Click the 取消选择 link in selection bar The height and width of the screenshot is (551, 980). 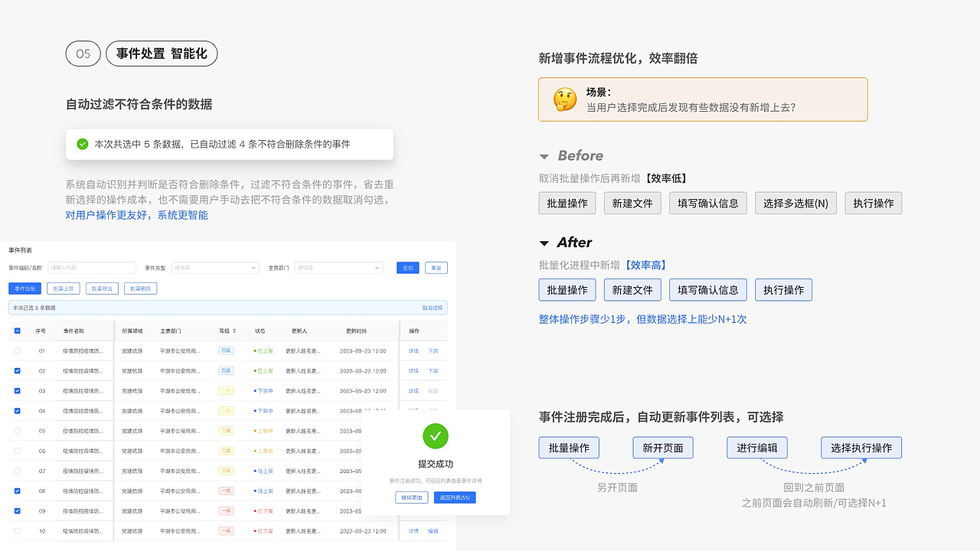[x=433, y=308]
